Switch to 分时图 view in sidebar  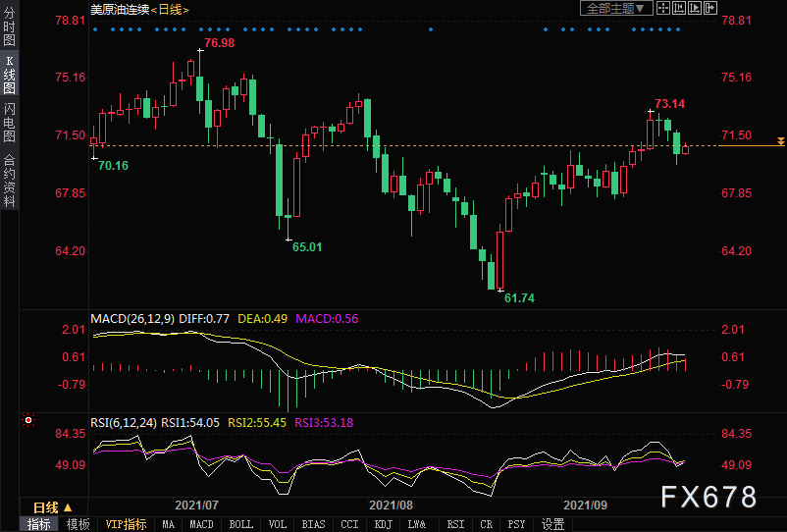(x=9, y=27)
